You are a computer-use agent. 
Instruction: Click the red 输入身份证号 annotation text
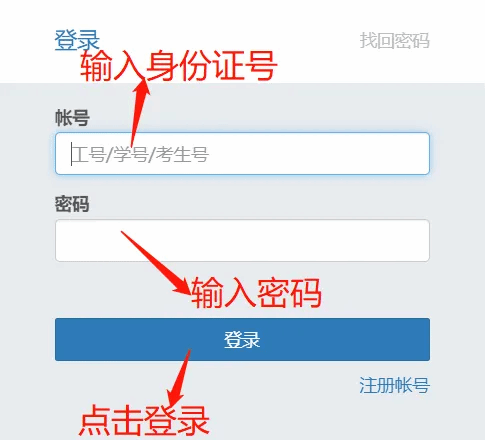click(179, 66)
